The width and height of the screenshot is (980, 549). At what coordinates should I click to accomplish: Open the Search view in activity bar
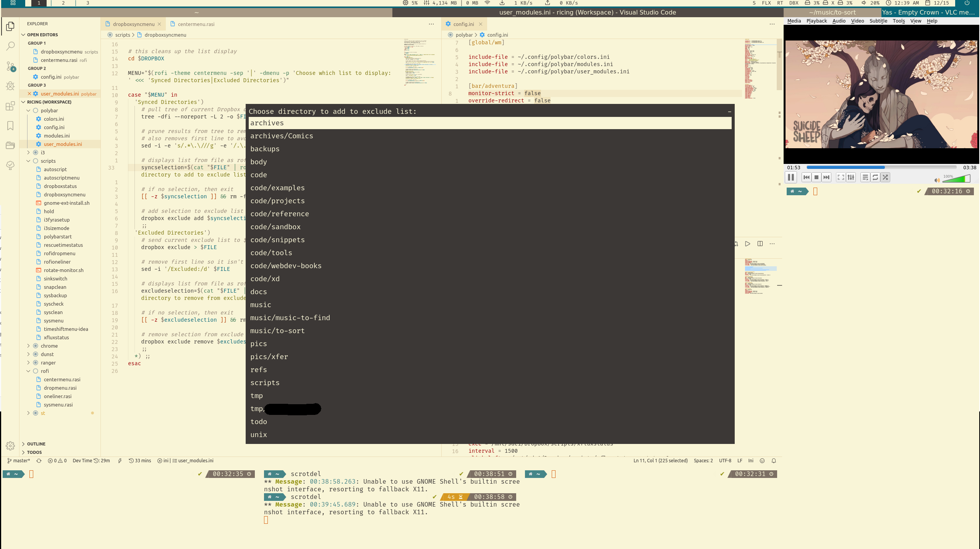10,46
